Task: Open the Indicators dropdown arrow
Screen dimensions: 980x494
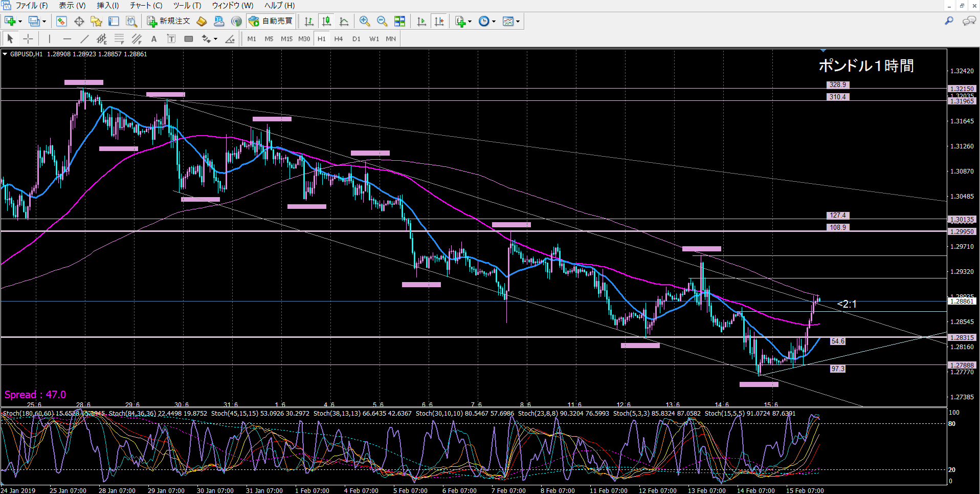Action: [470, 22]
